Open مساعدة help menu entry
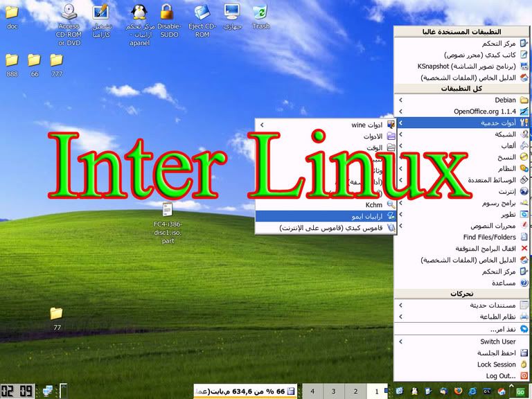 [x=461, y=283]
